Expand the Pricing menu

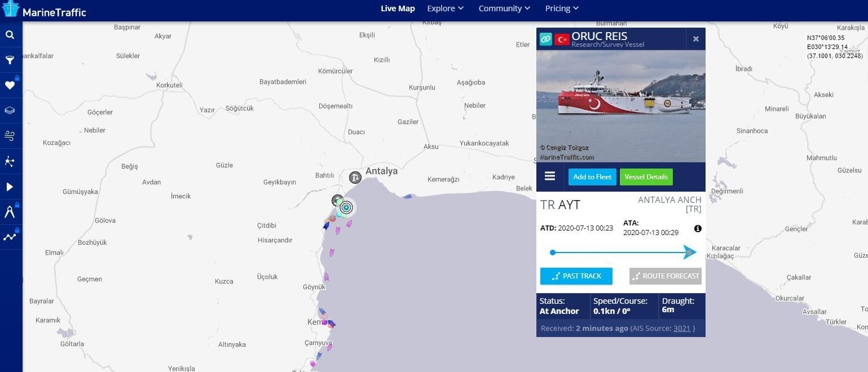tap(562, 8)
